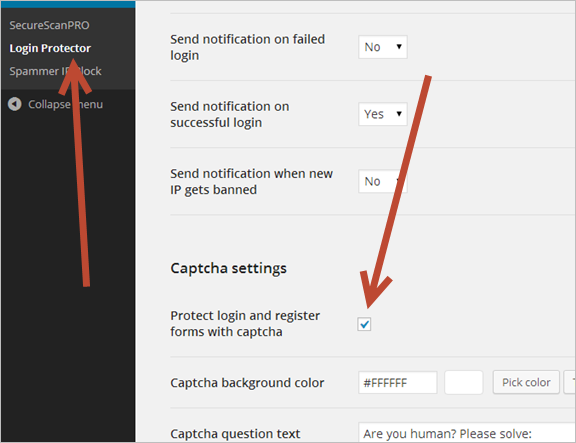
Task: Click the arrow on failed login dropdown
Action: 399,47
